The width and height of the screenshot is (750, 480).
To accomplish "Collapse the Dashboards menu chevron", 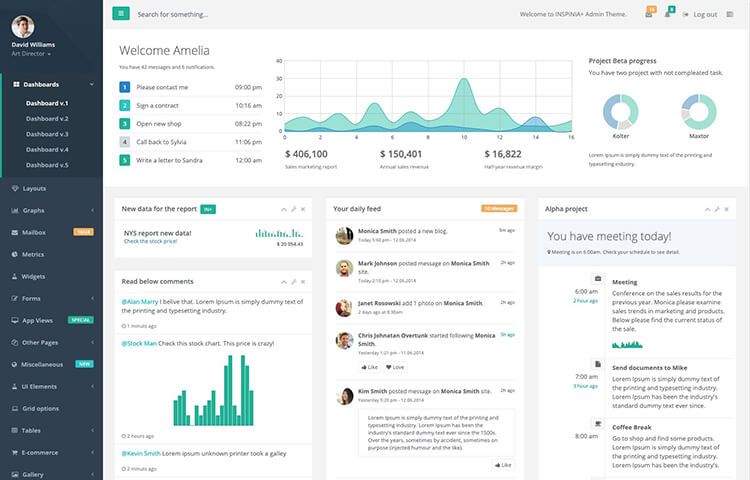I will (91, 84).
